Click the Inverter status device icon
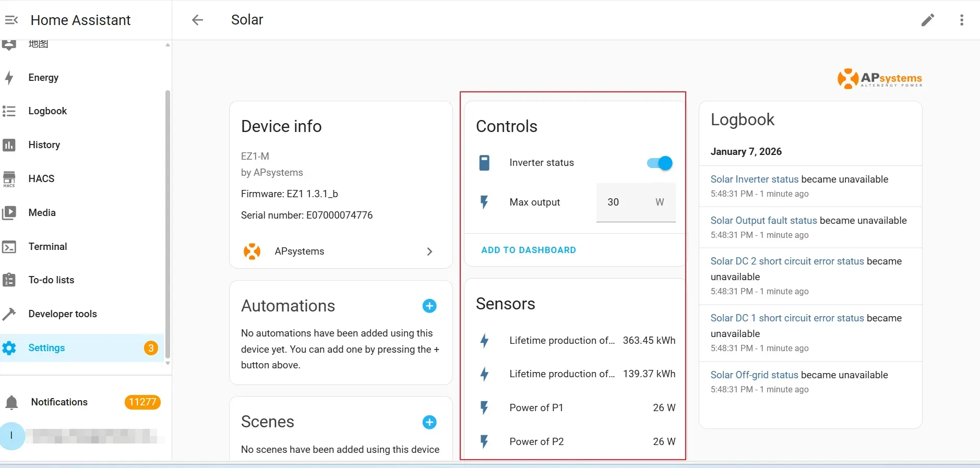The width and height of the screenshot is (980, 468). tap(484, 163)
